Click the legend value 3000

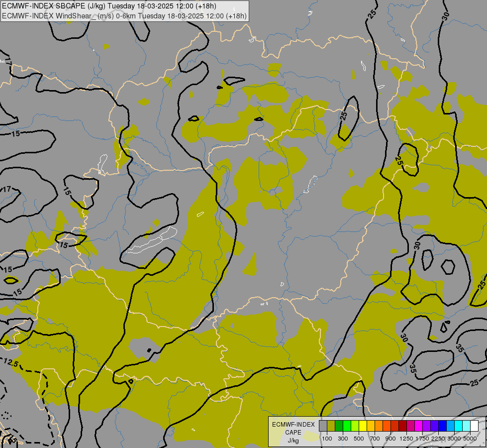454,439
